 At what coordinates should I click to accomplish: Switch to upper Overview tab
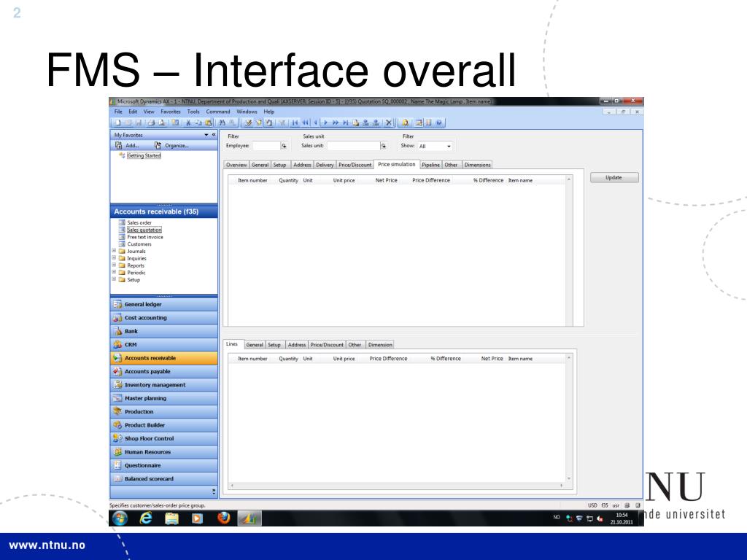click(x=236, y=165)
